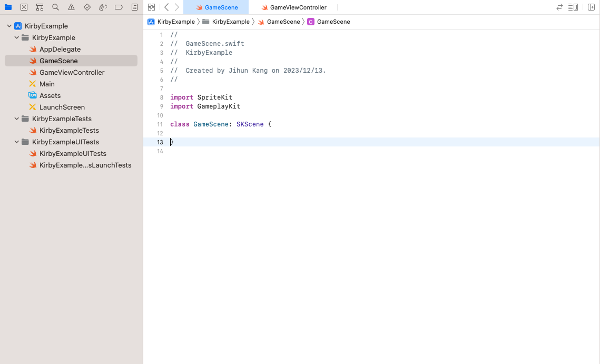Show the Symbol navigator
Viewport: 600px width, 364px height.
click(x=40, y=7)
